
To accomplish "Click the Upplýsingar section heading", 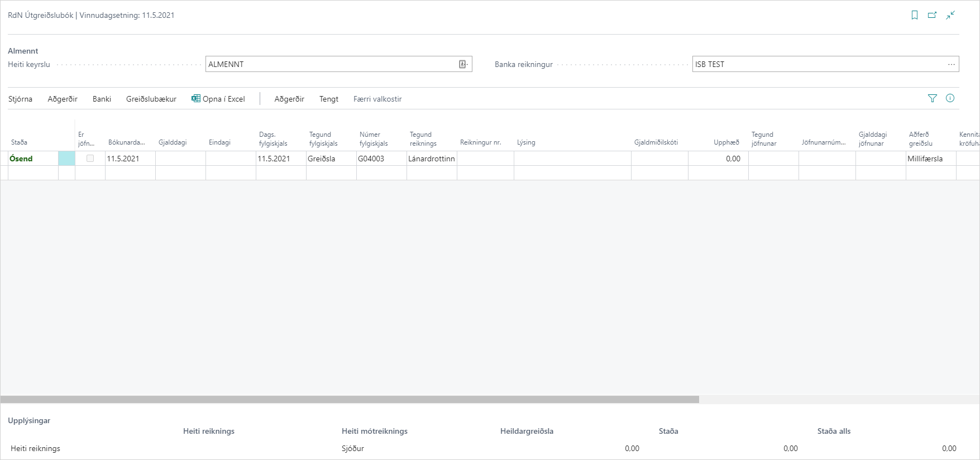I will pyautogui.click(x=29, y=420).
